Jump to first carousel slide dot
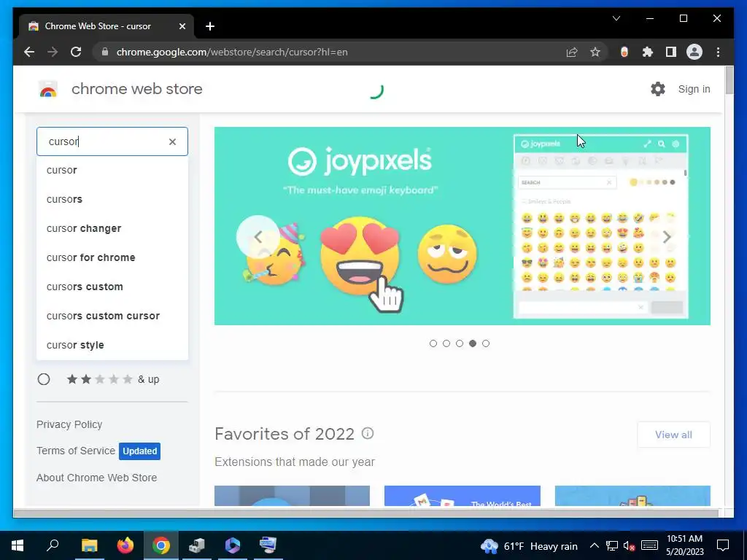This screenshot has height=560, width=747. [x=433, y=343]
